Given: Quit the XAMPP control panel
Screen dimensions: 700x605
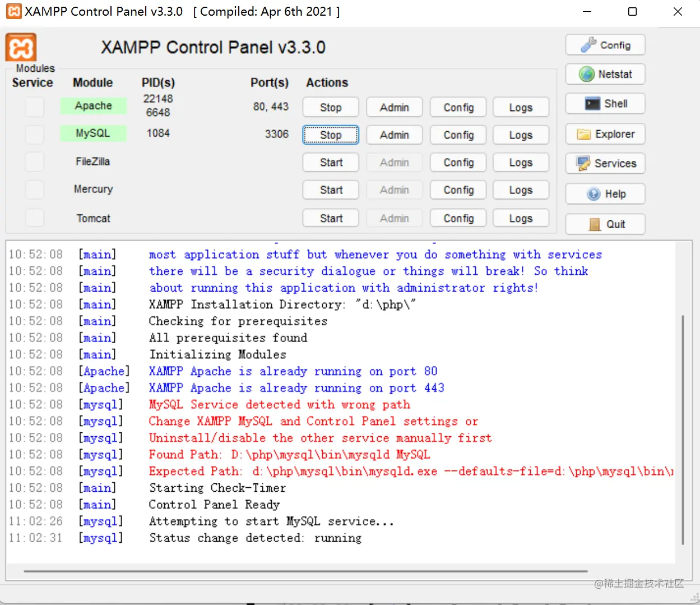Looking at the screenshot, I should (605, 224).
